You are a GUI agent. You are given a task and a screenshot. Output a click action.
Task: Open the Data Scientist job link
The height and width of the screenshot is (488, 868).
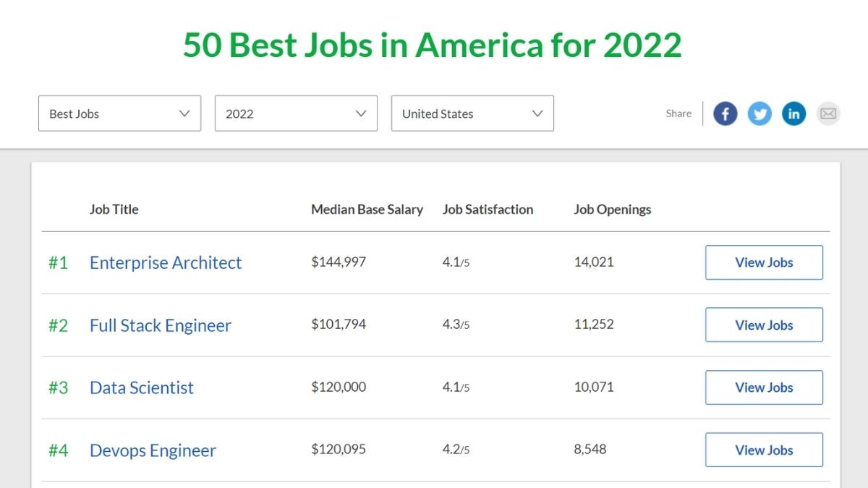[x=142, y=388]
